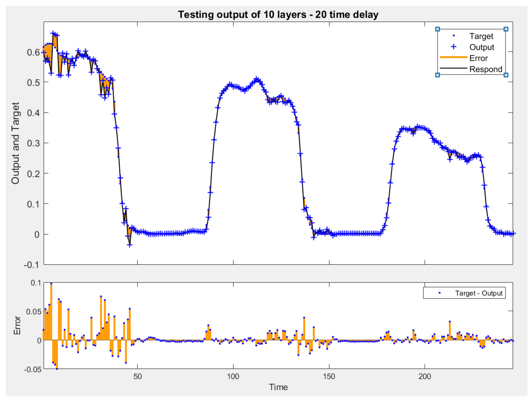Click blue dot in Target - Output legend

coord(439,293)
